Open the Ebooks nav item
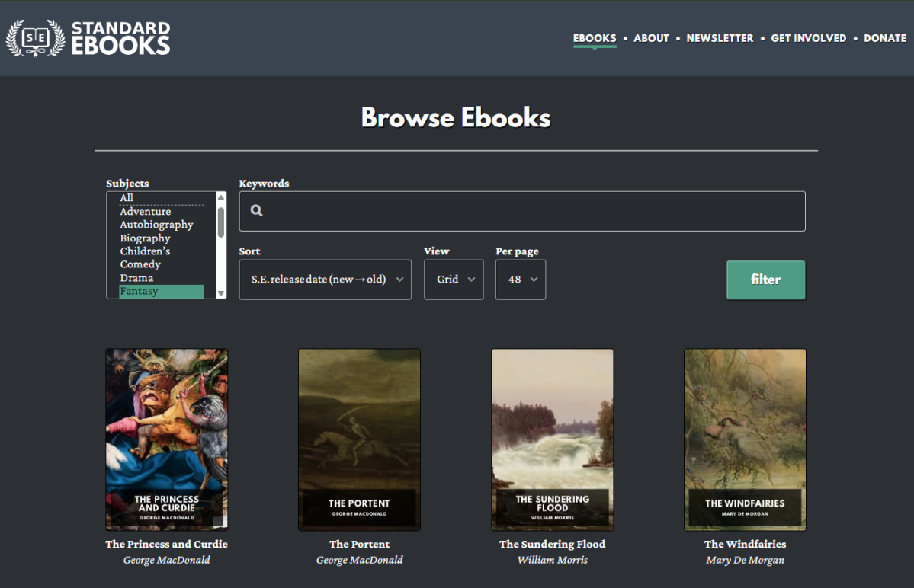Viewport: 914px width, 588px height. pyautogui.click(x=594, y=38)
